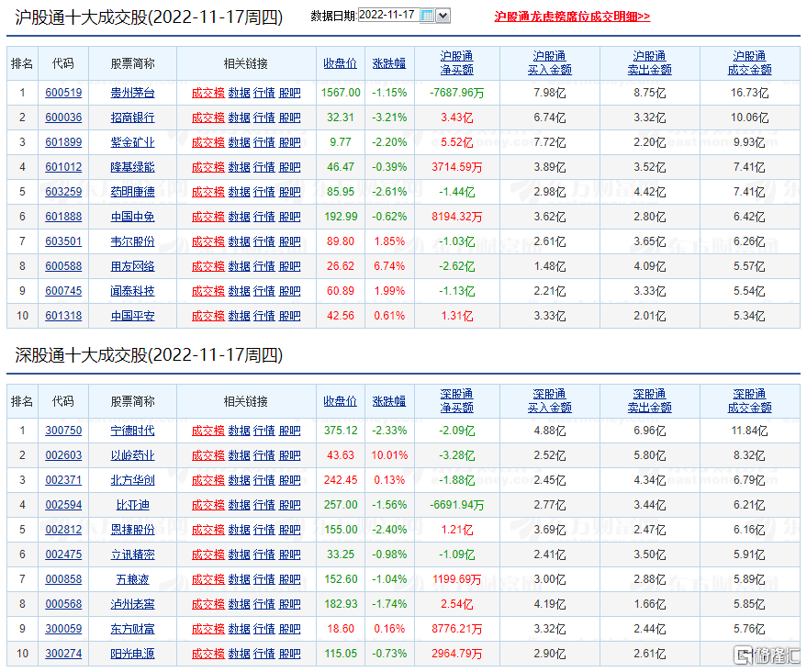Screen dimensions: 807x672
Task: Open 沪股通龙虎榜席位成交明细 link
Action: [x=572, y=17]
